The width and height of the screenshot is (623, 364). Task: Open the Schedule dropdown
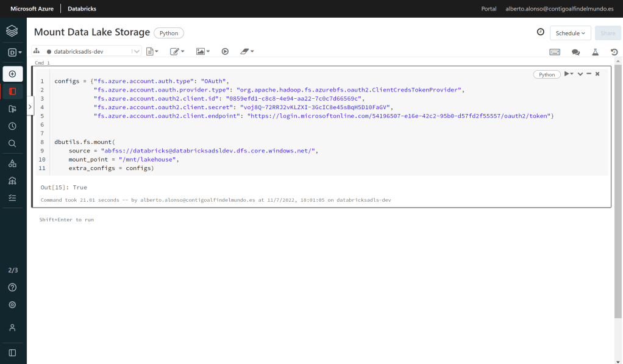point(570,33)
